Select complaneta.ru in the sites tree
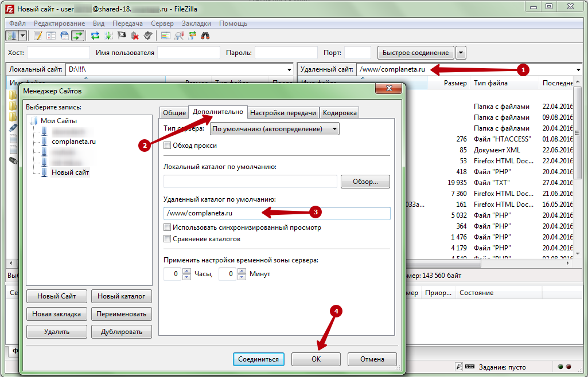 point(73,142)
